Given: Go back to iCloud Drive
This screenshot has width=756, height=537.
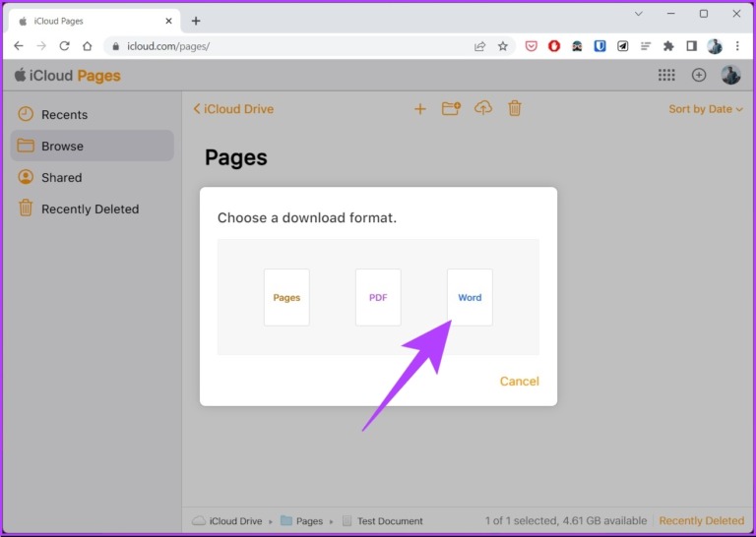Looking at the screenshot, I should click(x=233, y=109).
